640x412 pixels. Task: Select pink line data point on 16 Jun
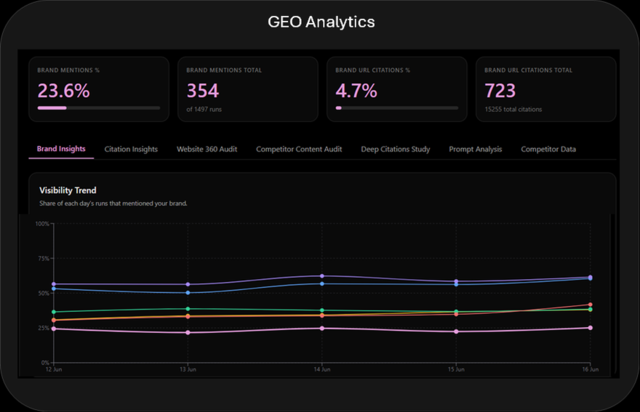[x=590, y=328]
